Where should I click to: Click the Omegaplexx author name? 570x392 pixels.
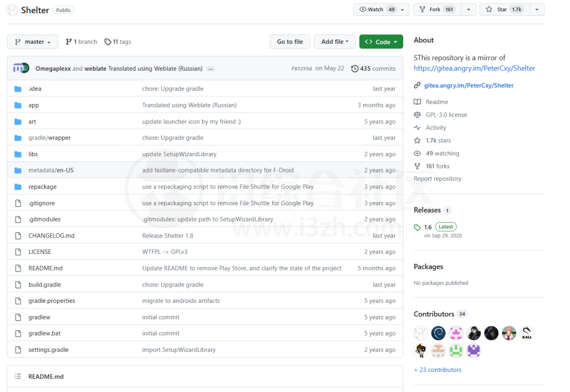click(53, 69)
